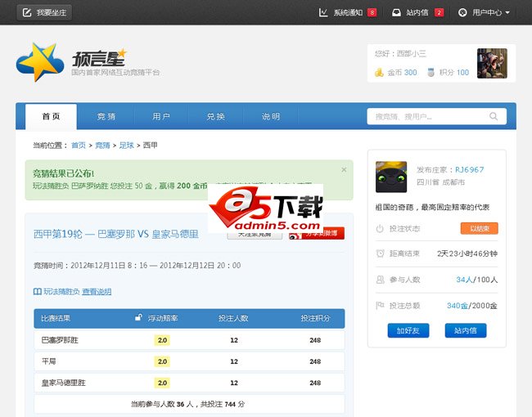The width and height of the screenshot is (532, 417).
Task: Click the gold coins icon
Action: [x=379, y=72]
